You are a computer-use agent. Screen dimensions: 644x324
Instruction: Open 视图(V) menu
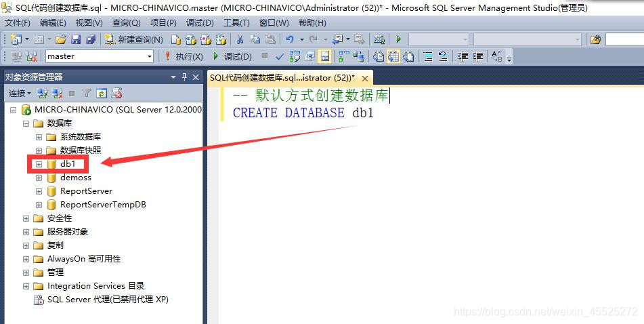click(x=89, y=22)
